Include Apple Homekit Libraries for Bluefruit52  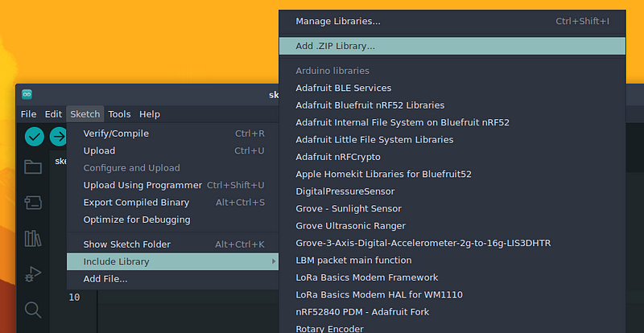pos(452,174)
